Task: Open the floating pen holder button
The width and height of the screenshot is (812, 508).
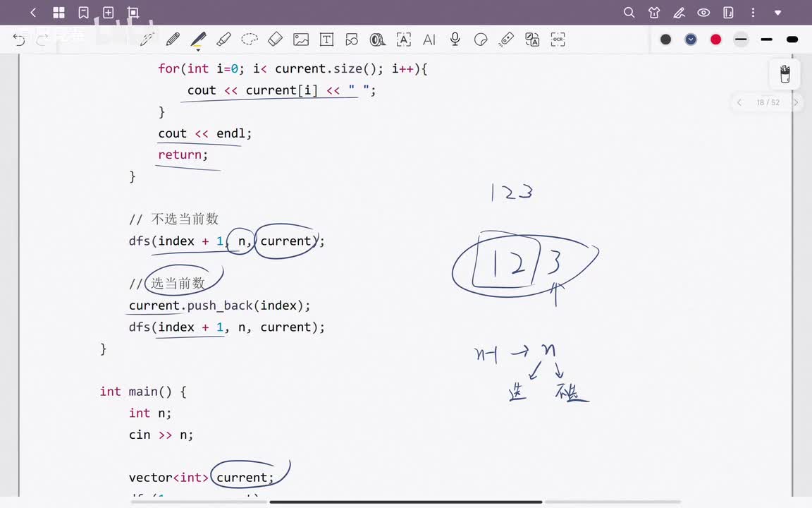Action: tap(785, 73)
